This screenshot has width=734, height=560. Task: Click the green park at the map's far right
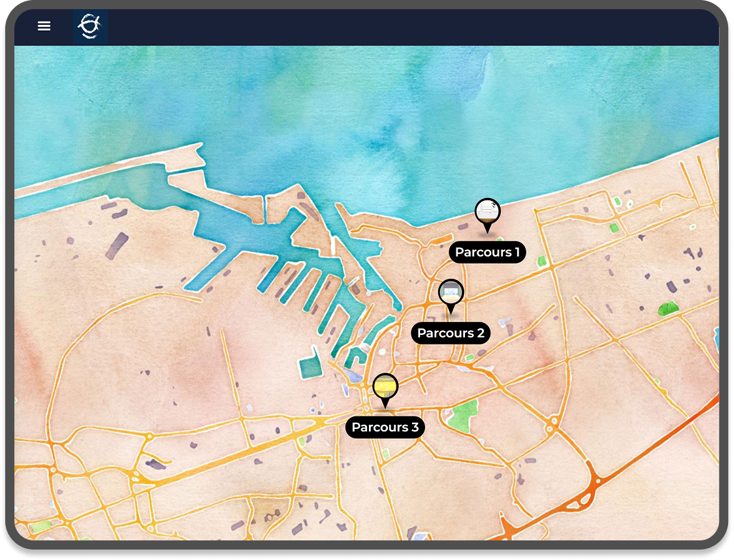668,308
